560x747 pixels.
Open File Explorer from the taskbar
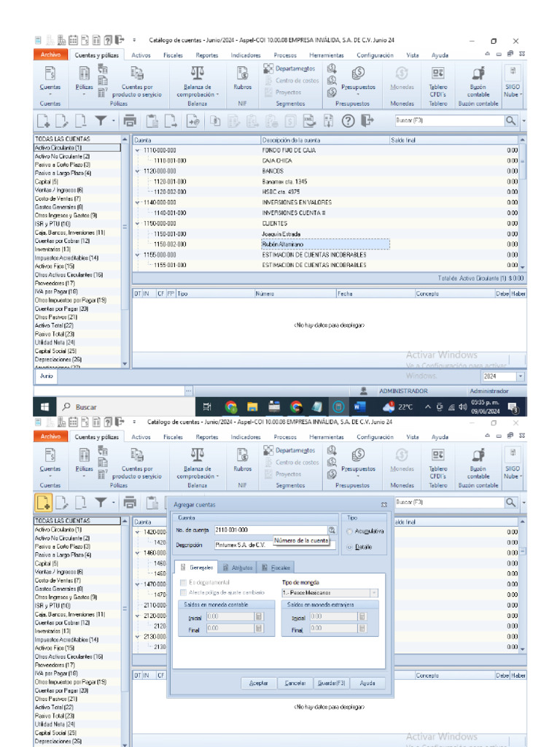tap(252, 407)
